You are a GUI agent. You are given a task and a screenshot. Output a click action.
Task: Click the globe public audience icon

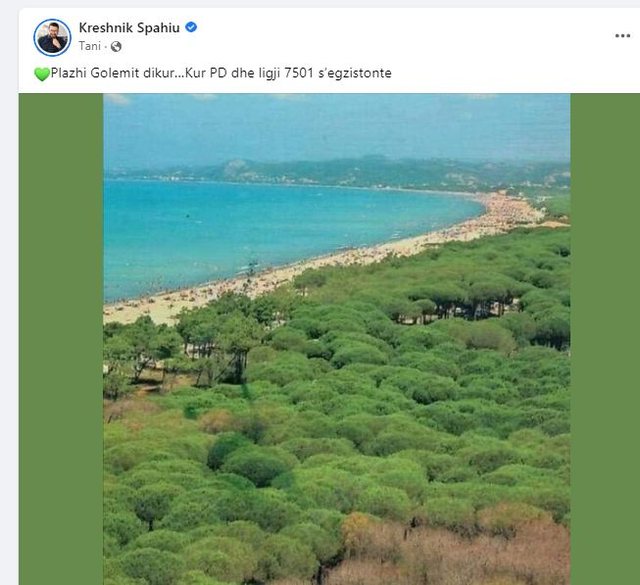[x=116, y=47]
